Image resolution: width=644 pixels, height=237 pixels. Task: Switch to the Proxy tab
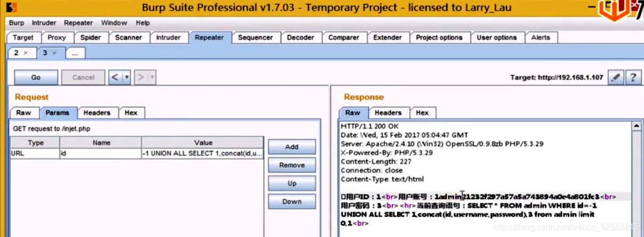[x=57, y=37]
